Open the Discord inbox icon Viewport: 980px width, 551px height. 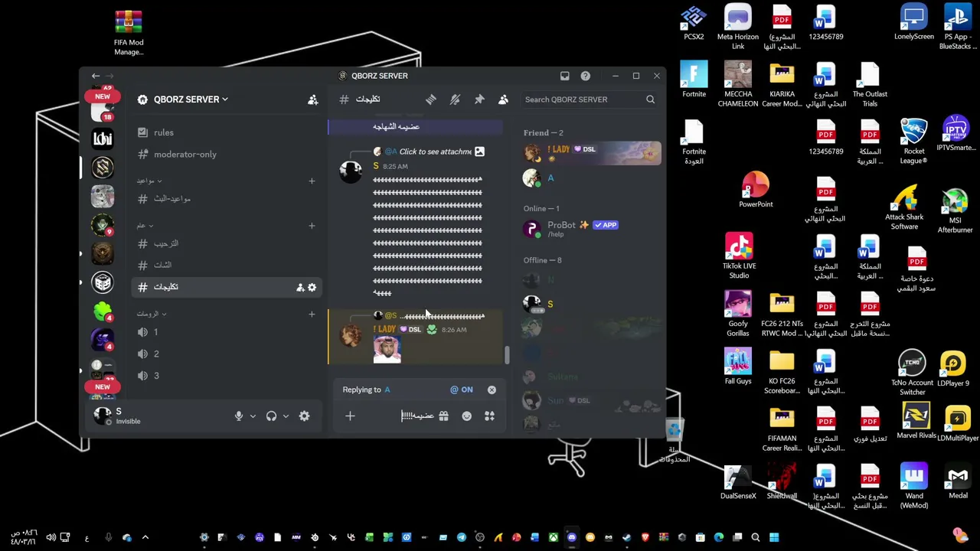[565, 76]
